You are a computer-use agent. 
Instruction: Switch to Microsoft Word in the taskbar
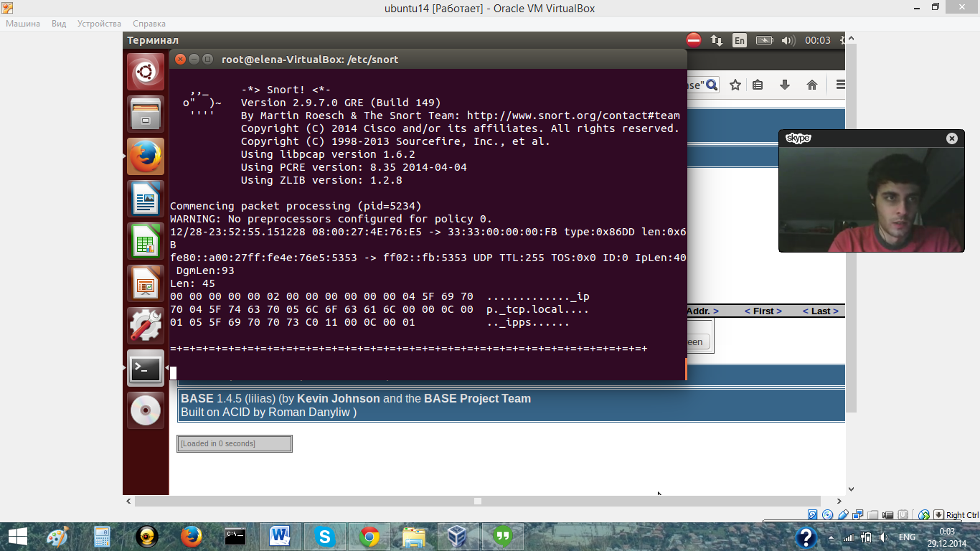point(281,537)
